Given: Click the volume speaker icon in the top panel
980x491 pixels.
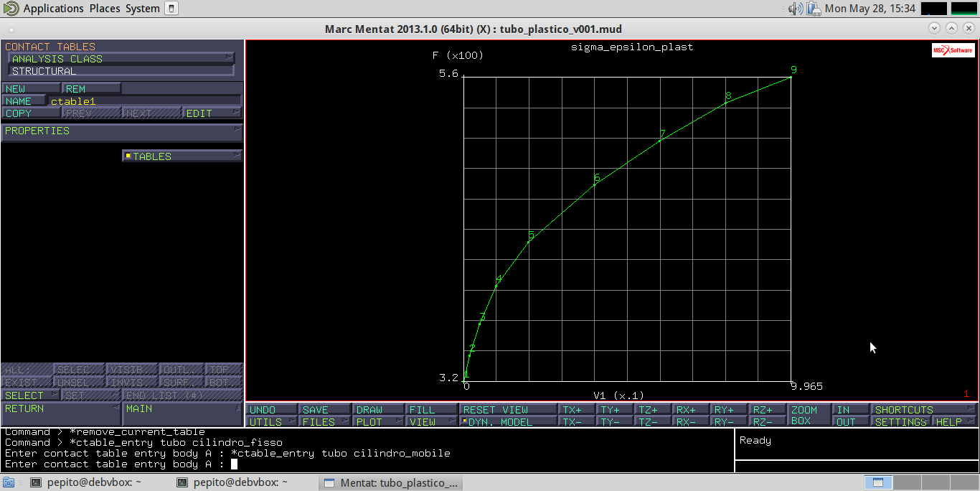Looking at the screenshot, I should click(x=796, y=9).
